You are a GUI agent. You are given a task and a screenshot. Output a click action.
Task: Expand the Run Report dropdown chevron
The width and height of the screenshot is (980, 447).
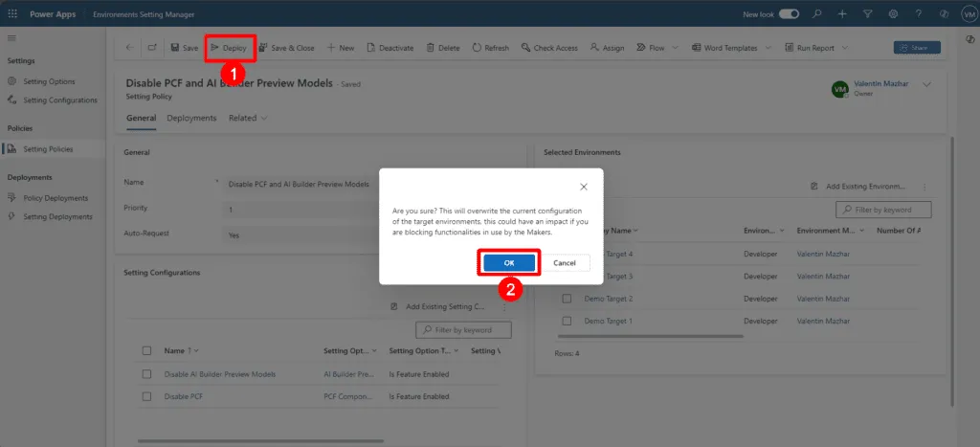(845, 48)
